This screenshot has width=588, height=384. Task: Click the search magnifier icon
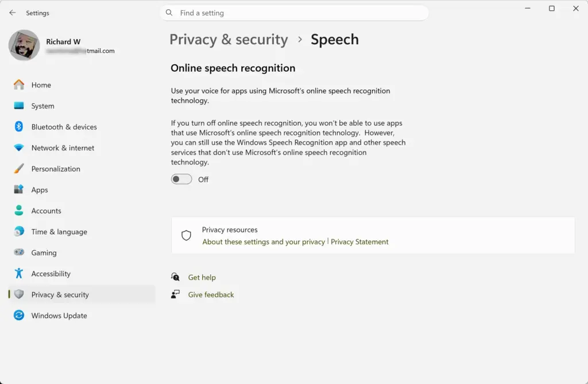pyautogui.click(x=169, y=13)
